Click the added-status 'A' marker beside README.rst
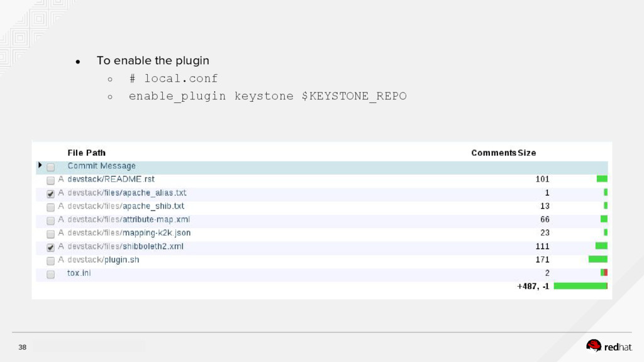 pos(61,179)
